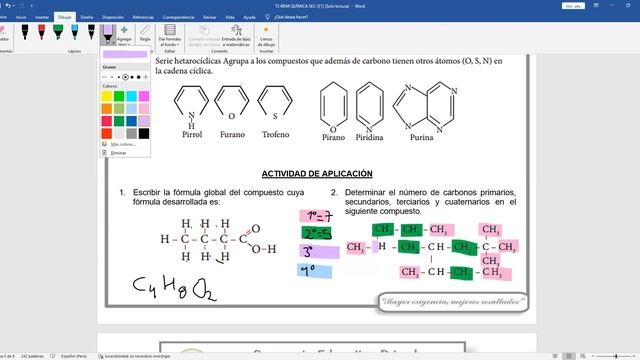Viewport: 640px width, 360px height.
Task: Switch to the Diseño tab
Action: tap(87, 17)
